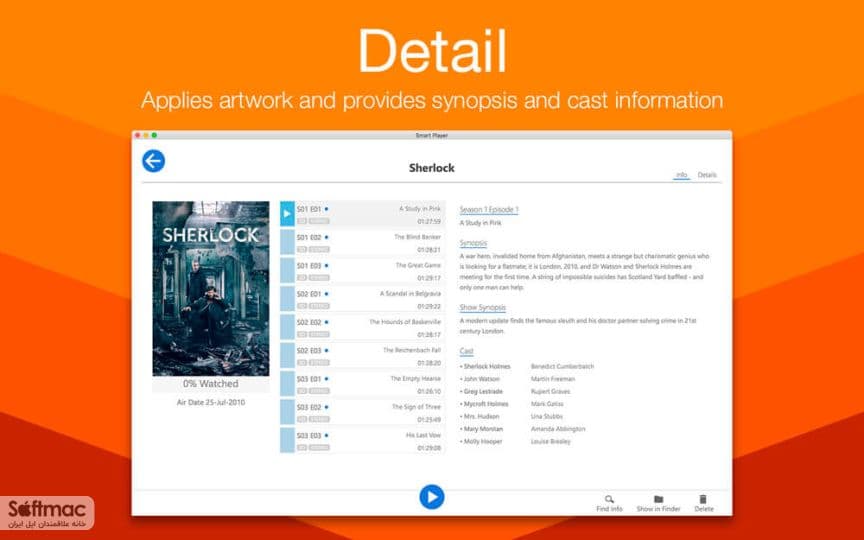The width and height of the screenshot is (864, 540).
Task: Click cast member Benedict Cumberbatch
Action: [x=562, y=366]
